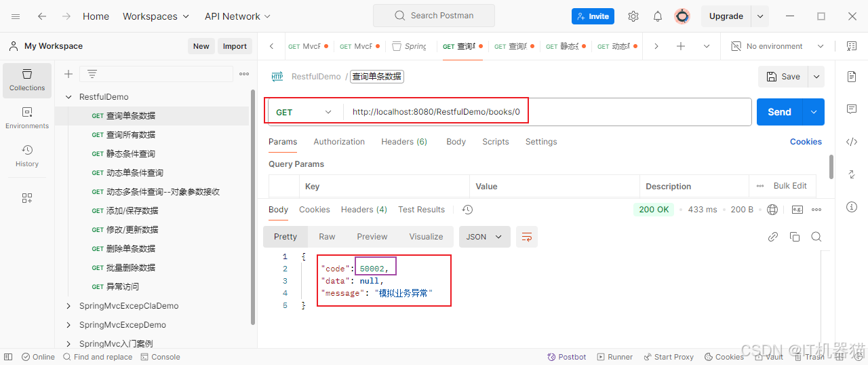Open the configure sidebar grid icon
This screenshot has width=868, height=365.
click(x=27, y=198)
